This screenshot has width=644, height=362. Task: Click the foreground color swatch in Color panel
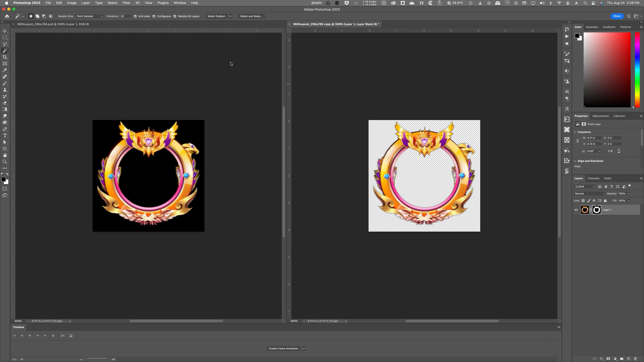coord(577,36)
